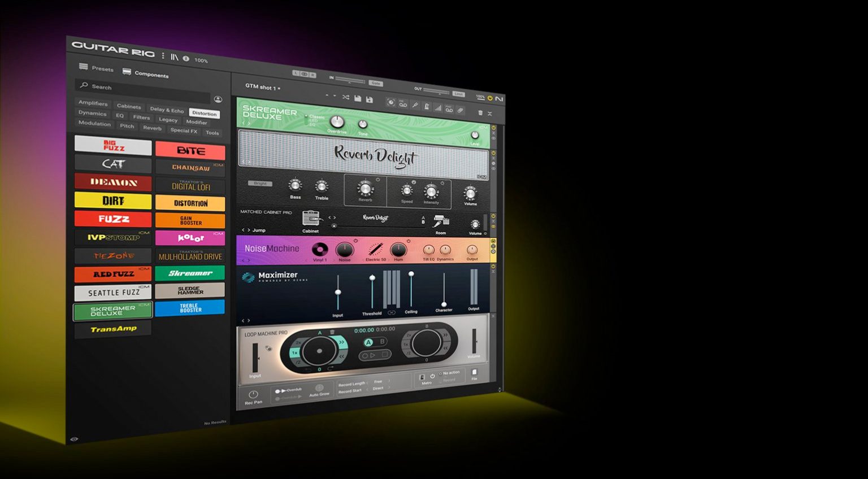Open the tuner icon in the toolbar
Viewport: 868px width, 479px height.
(416, 105)
